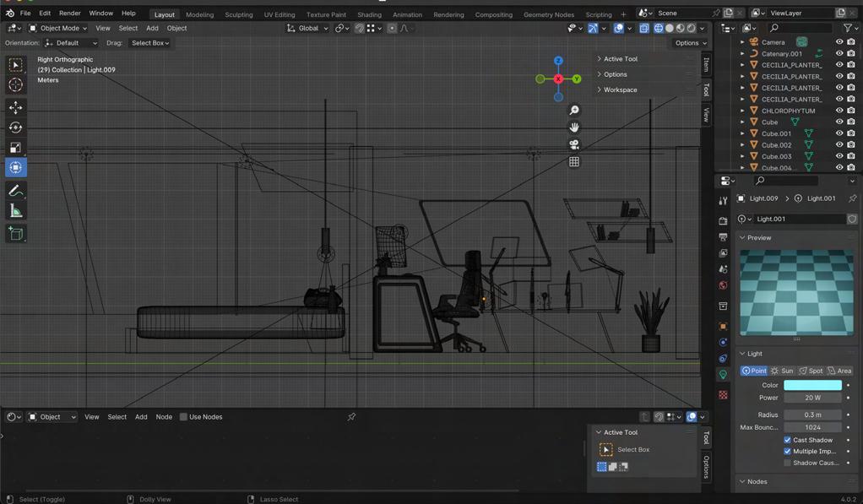
Task: Uncheck the Cast Shadow checkbox
Action: tap(787, 440)
